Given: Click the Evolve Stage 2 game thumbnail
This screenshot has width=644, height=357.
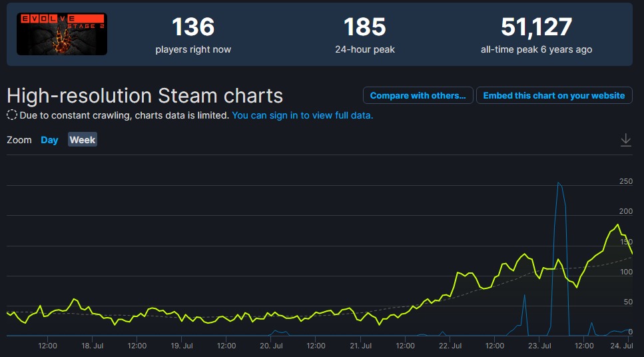Looking at the screenshot, I should [61, 34].
